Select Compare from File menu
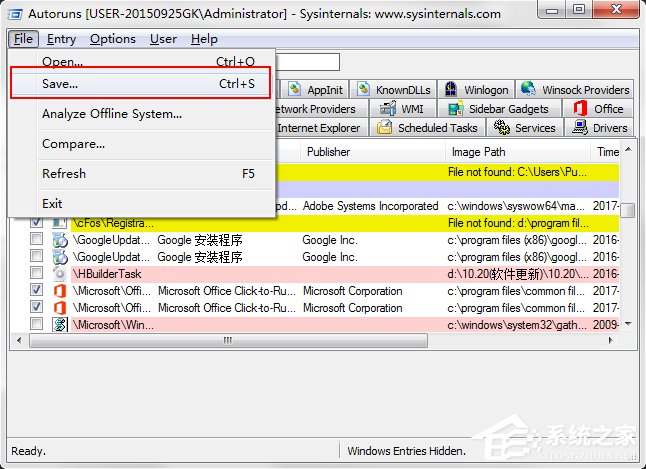 [73, 144]
